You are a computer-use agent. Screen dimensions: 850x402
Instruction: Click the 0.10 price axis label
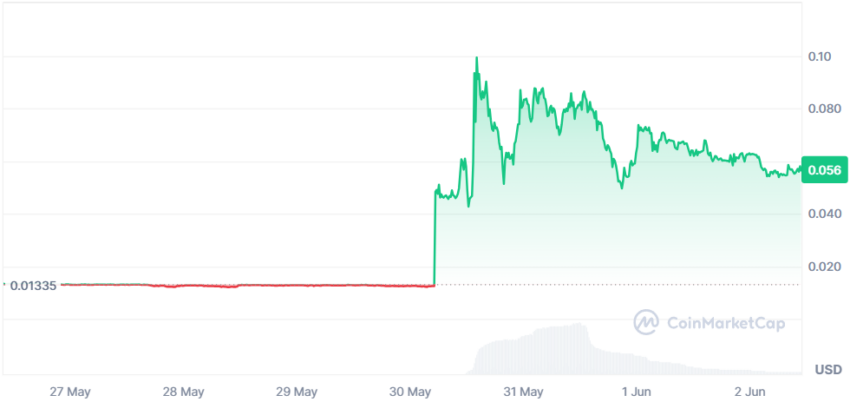pos(819,57)
